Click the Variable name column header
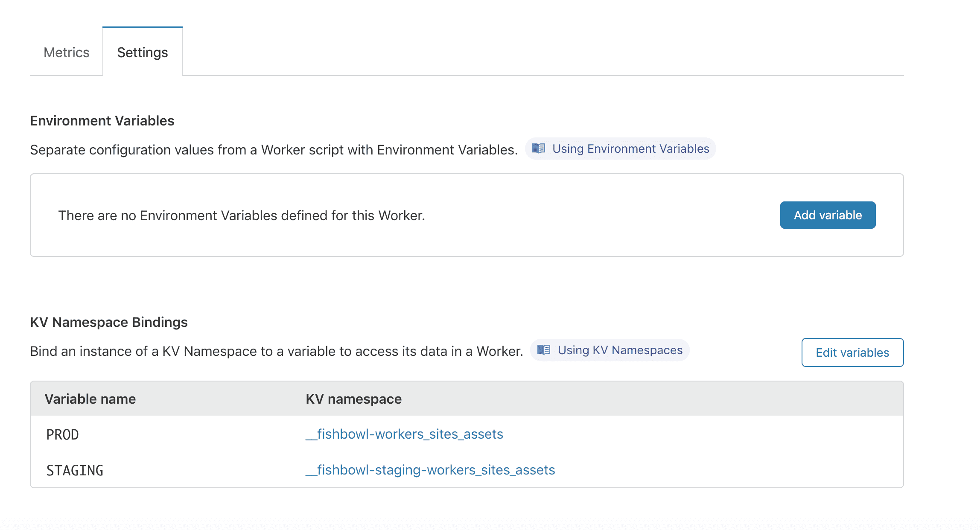 tap(90, 399)
